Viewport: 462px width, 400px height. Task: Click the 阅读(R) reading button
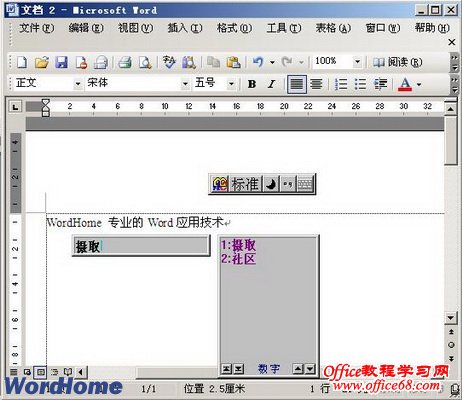click(x=397, y=62)
